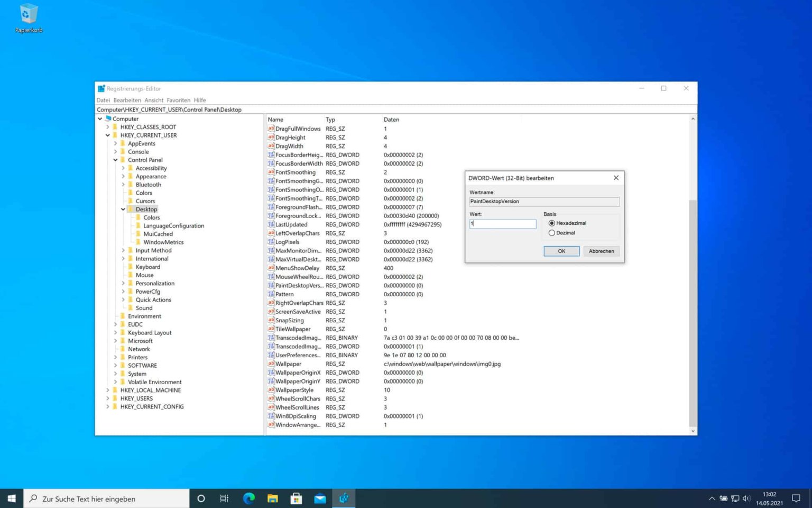Collapse the Control Panel node

[115, 160]
